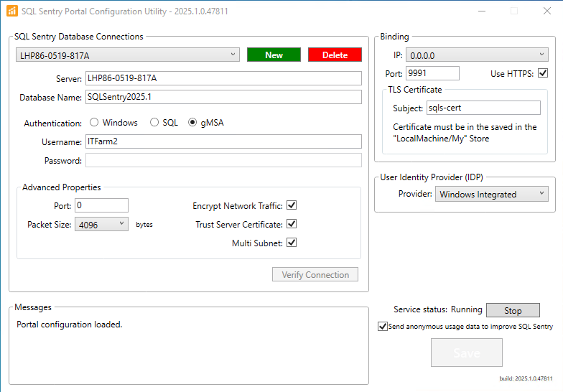The image size is (563, 392).
Task: Open the database connection dropdown
Action: (x=128, y=55)
